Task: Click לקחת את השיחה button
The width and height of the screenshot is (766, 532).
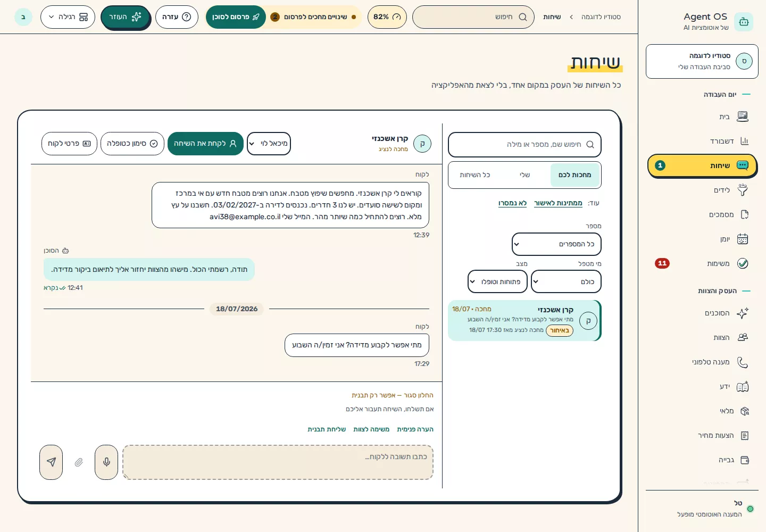Action: tap(205, 144)
